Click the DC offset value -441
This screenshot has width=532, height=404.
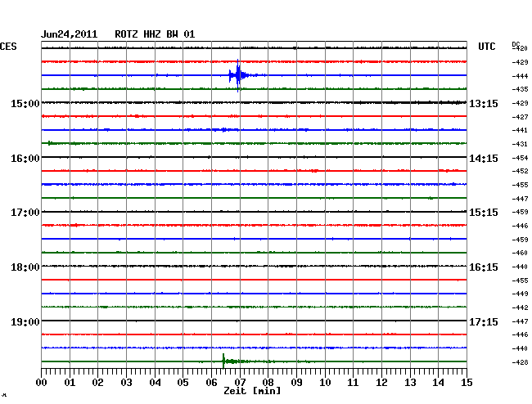coord(520,130)
